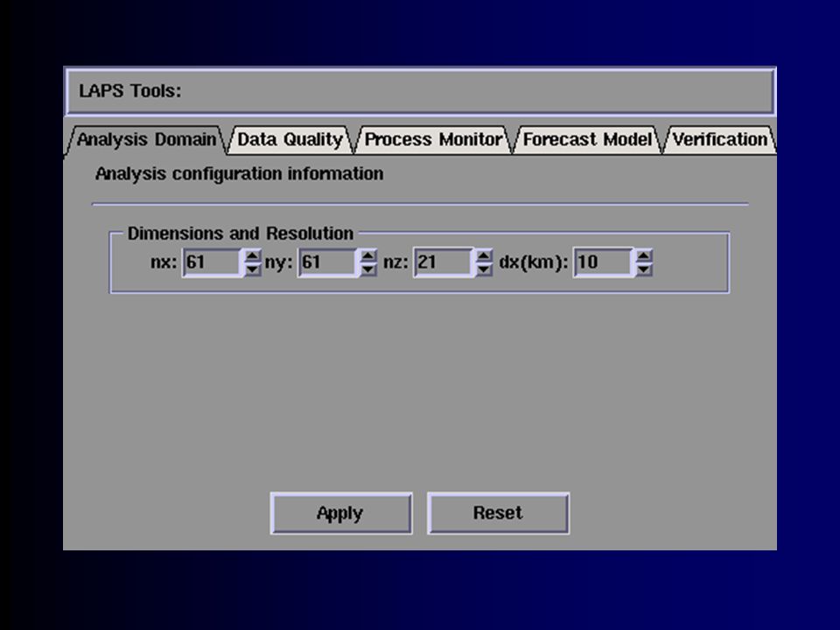Focus the nx input field
This screenshot has width=840, height=630.
[x=213, y=262]
